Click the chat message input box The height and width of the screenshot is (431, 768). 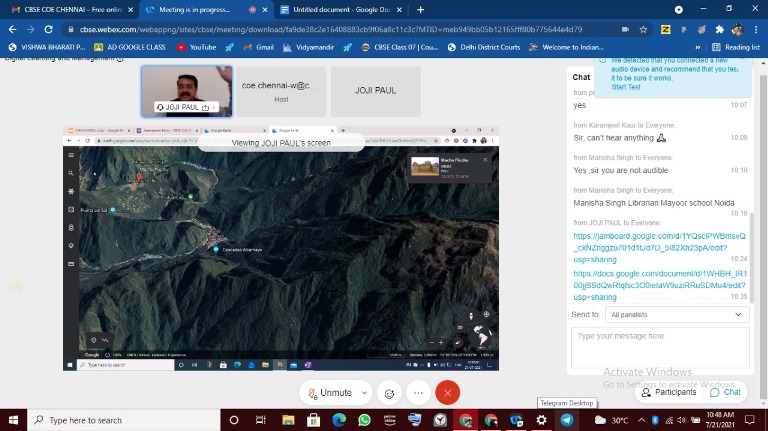coord(660,347)
